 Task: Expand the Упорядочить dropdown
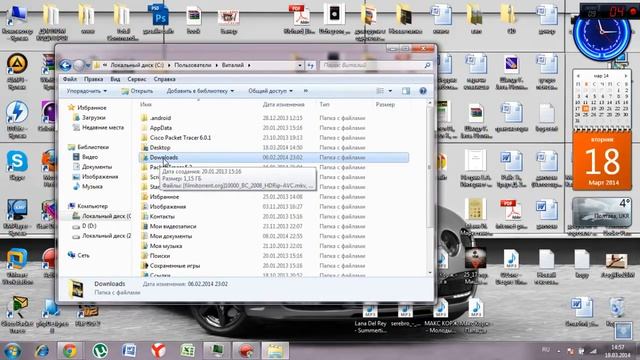tap(87, 91)
